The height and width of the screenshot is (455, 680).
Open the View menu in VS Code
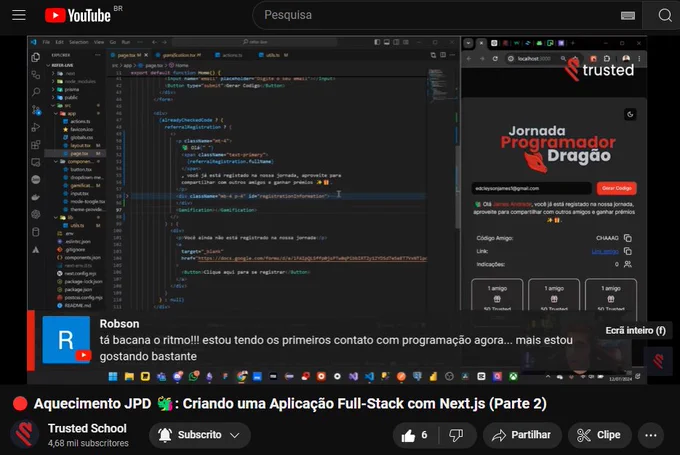(x=99, y=42)
